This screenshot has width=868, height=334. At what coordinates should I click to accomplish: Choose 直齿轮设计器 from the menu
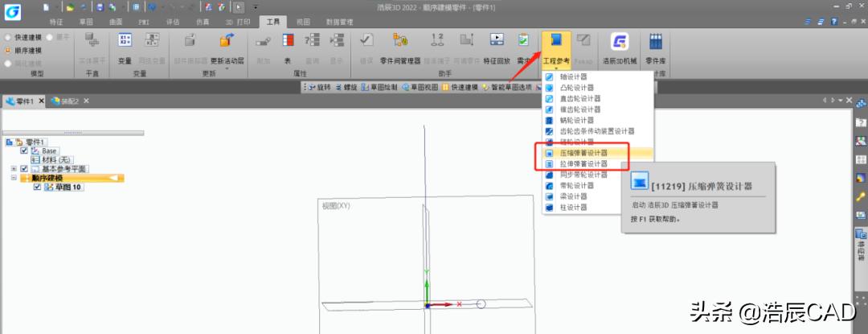pyautogui.click(x=598, y=98)
